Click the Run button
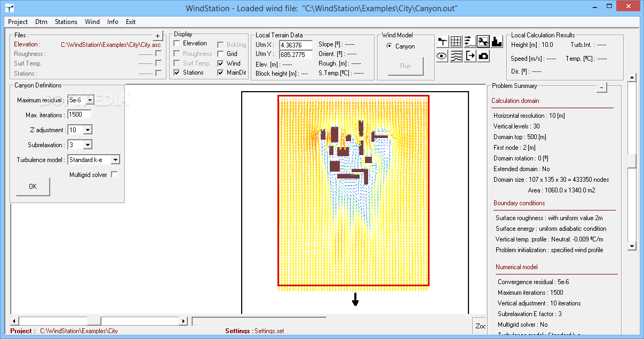Image resolution: width=644 pixels, height=339 pixels. pos(406,66)
